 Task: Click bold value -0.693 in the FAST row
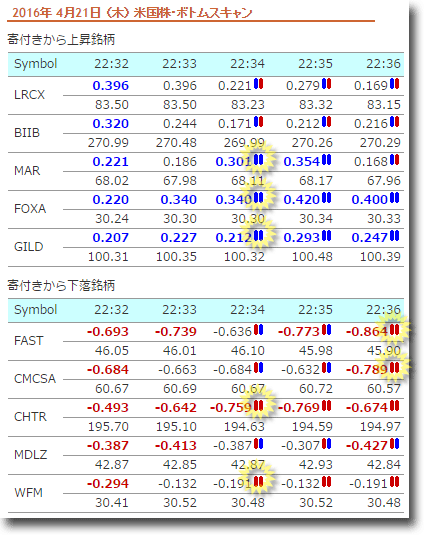[108, 332]
